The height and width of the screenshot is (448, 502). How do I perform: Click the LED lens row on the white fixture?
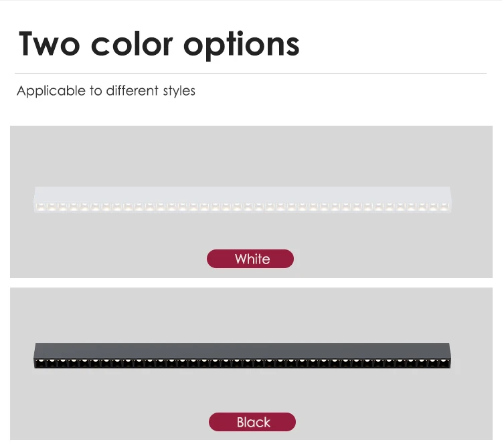[x=243, y=207]
